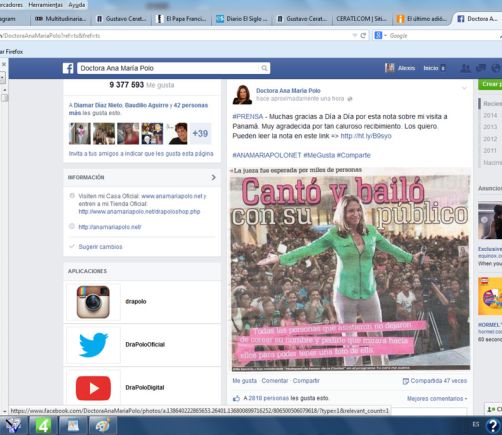
Task: Click the reload button in address bar
Action: tap(363, 35)
